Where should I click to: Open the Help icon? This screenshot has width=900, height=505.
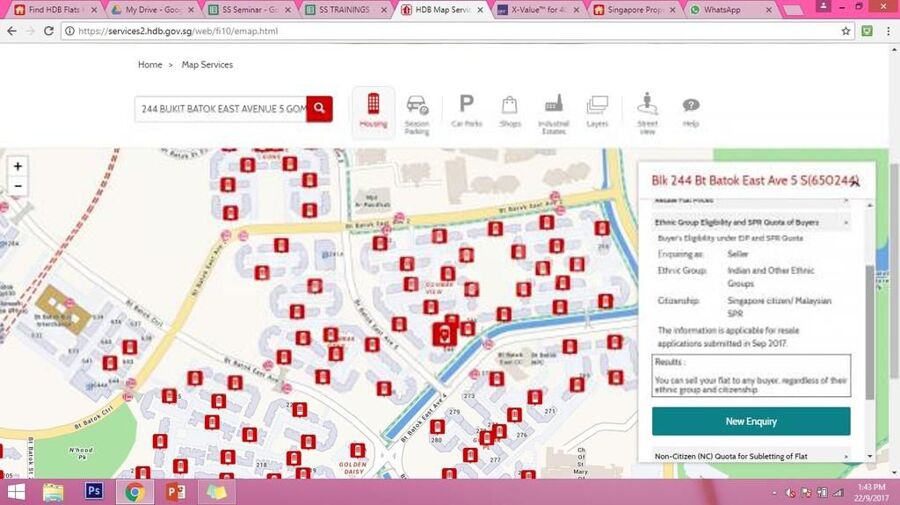click(691, 109)
